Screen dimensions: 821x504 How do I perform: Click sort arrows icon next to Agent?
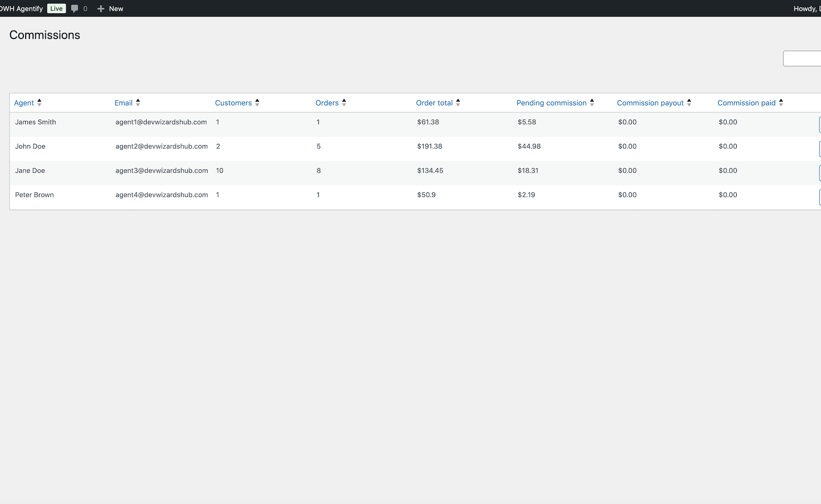[x=39, y=103]
